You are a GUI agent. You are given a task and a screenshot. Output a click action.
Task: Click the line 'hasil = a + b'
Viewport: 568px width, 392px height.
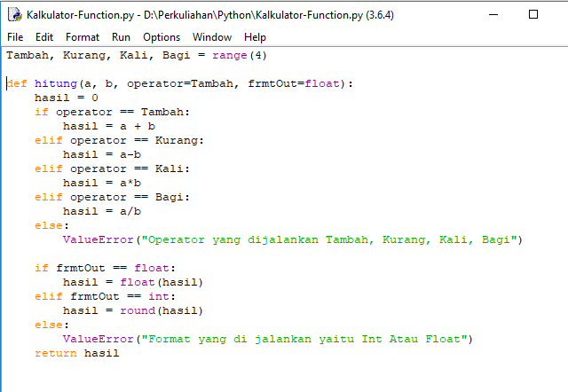tap(109, 126)
